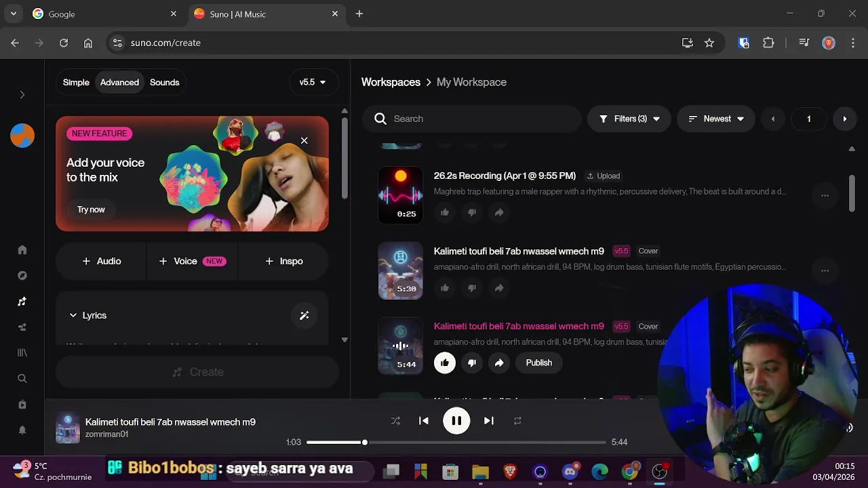Dislike the 5:30 Kalimeti toufi cover
The image size is (868, 488).
(x=472, y=288)
